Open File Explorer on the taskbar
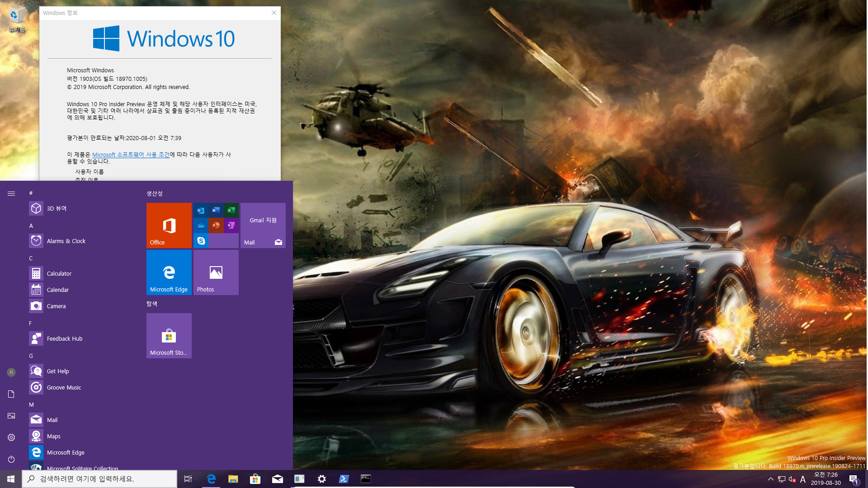The width and height of the screenshot is (868, 488). point(233,479)
